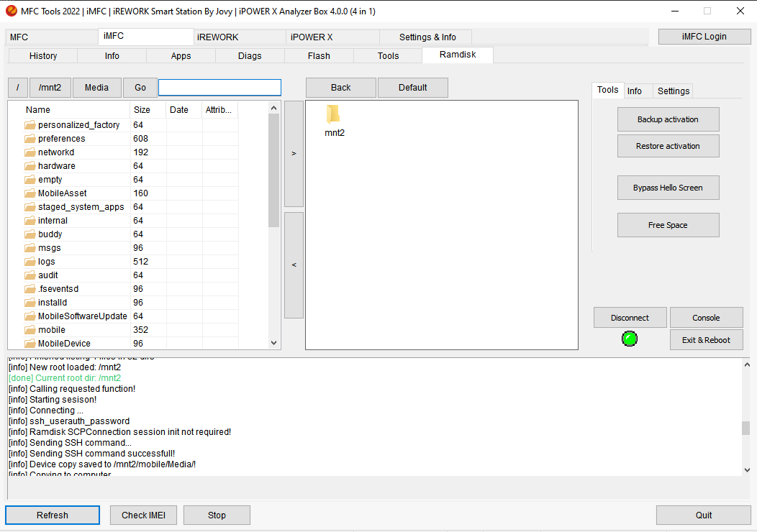The image size is (757, 532).
Task: Sort file list by Size column header
Action: click(142, 110)
